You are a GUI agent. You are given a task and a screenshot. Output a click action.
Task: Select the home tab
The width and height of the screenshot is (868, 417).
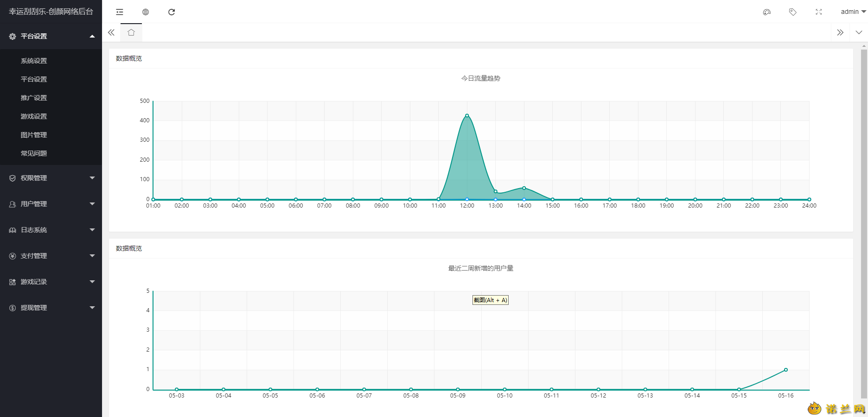coord(131,32)
